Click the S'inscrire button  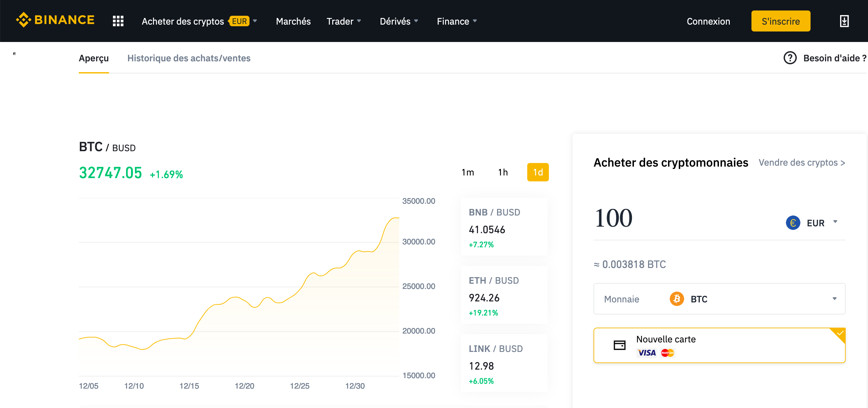coord(781,21)
